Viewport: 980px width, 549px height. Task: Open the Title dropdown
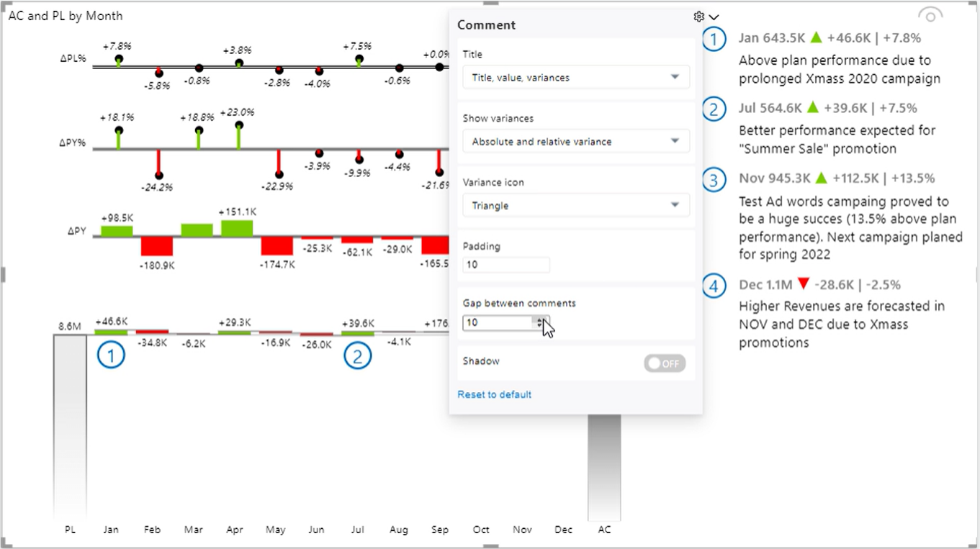[575, 77]
